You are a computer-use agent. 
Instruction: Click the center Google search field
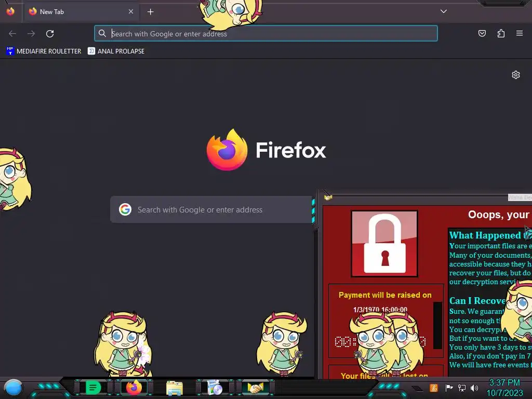[x=211, y=209]
